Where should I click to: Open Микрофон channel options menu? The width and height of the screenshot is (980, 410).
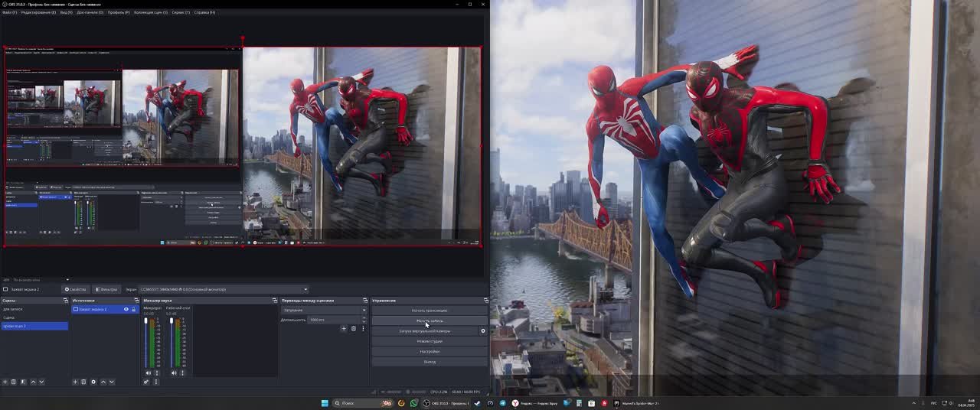[x=156, y=373]
